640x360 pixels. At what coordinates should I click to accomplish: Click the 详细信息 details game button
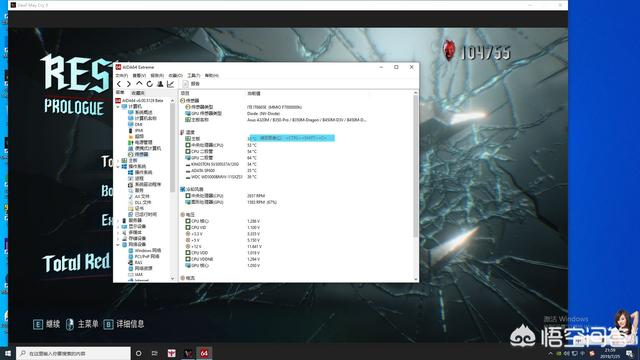124,324
